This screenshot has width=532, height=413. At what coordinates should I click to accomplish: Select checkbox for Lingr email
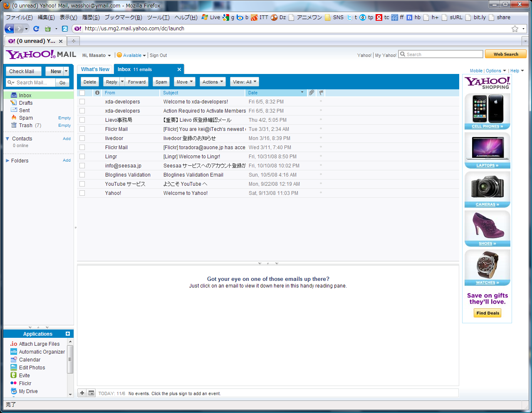tap(82, 157)
